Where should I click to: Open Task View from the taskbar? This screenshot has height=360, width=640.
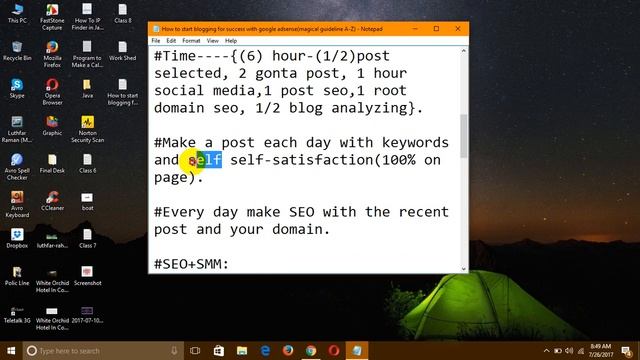click(x=195, y=351)
